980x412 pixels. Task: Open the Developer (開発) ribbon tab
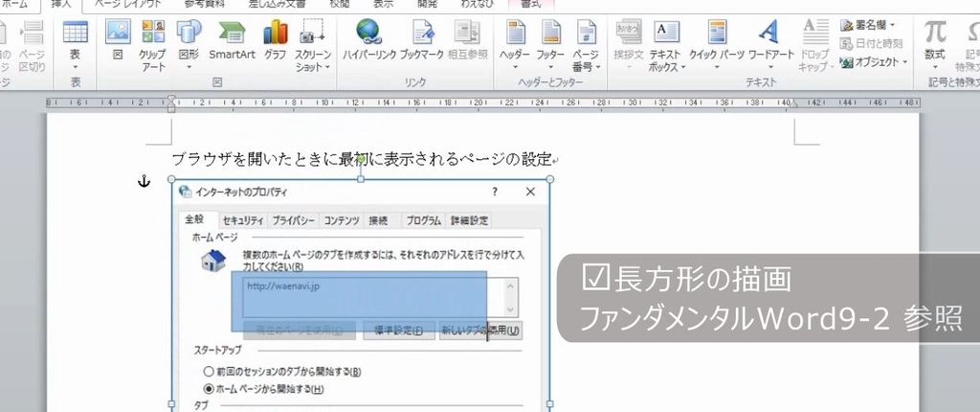[x=428, y=5]
